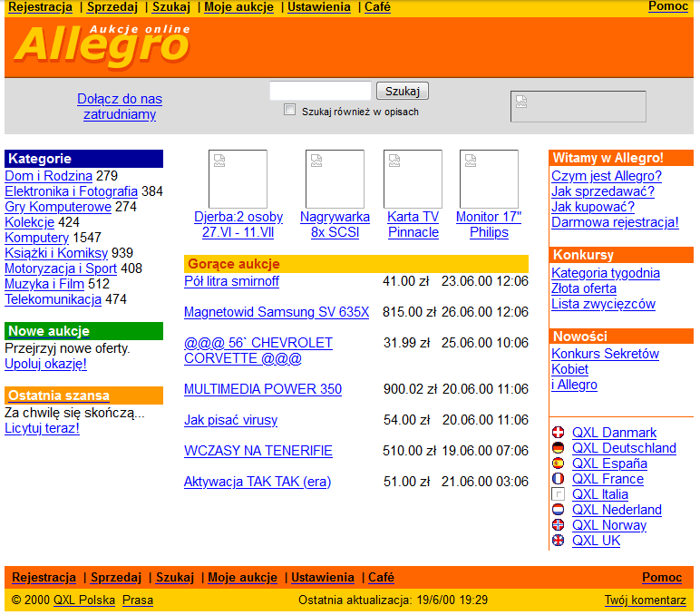The height and width of the screenshot is (615, 700).
Task: Open the Książki i Komiksy category
Action: click(x=56, y=253)
